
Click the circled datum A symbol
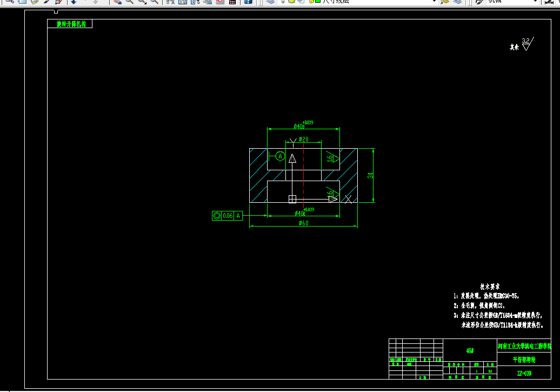pyautogui.click(x=281, y=156)
